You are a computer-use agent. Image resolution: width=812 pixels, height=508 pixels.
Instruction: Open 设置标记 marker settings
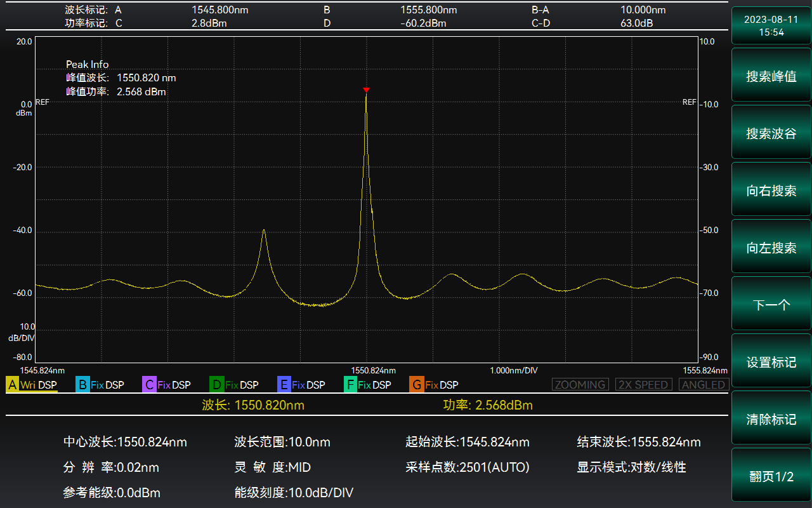(x=771, y=363)
